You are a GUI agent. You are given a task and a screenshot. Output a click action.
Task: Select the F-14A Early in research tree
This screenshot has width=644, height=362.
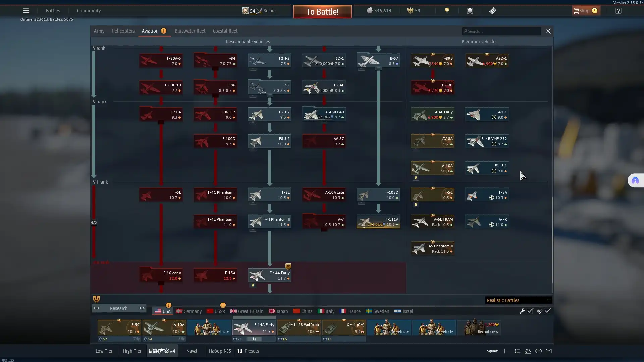coord(270,275)
